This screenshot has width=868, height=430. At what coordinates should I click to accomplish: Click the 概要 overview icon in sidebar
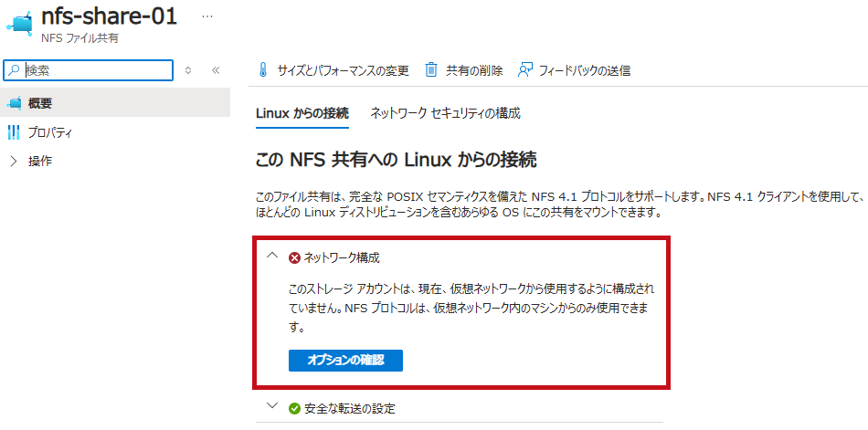[x=15, y=103]
